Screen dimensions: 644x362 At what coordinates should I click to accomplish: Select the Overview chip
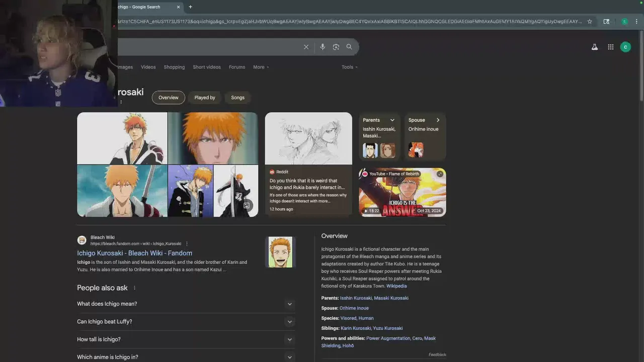pos(169,98)
